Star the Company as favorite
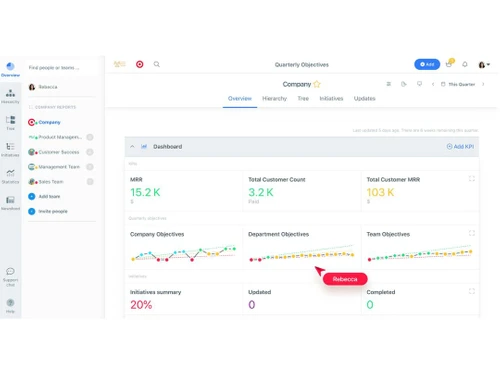The image size is (500, 375). click(317, 84)
